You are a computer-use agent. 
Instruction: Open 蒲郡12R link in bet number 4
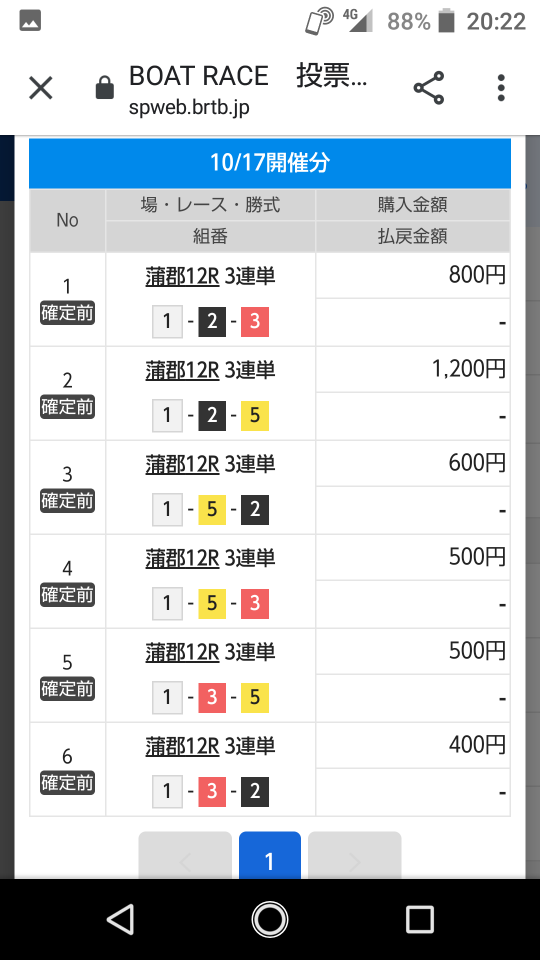point(182,558)
